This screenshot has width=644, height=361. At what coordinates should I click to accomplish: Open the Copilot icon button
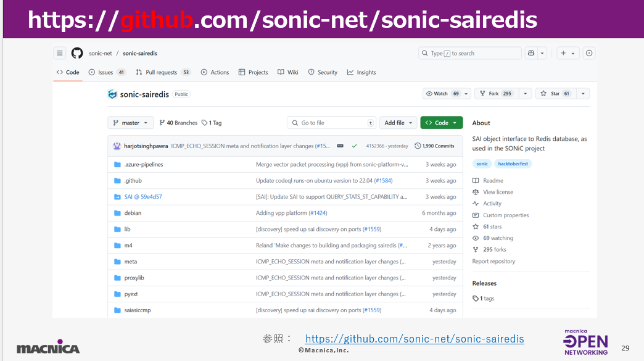click(x=531, y=53)
